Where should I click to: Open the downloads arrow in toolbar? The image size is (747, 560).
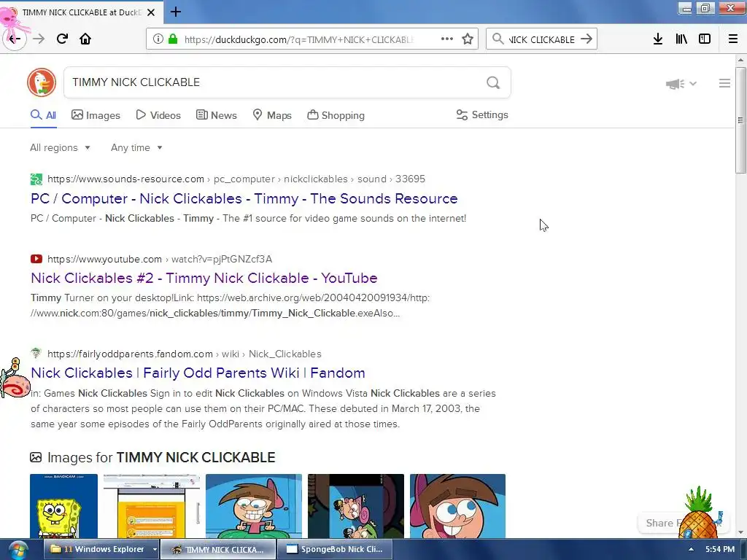click(658, 39)
